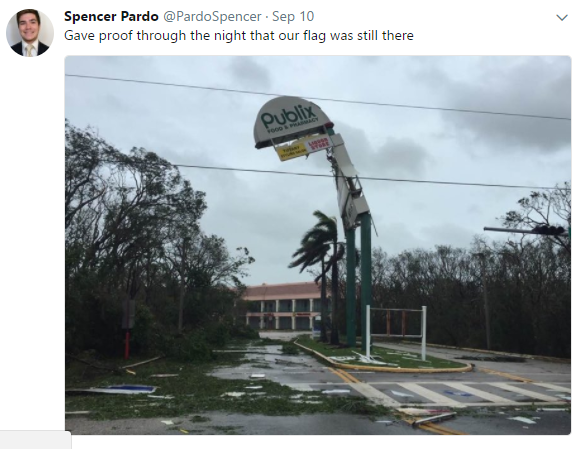Click the green sign pole in photo

pos(358,280)
